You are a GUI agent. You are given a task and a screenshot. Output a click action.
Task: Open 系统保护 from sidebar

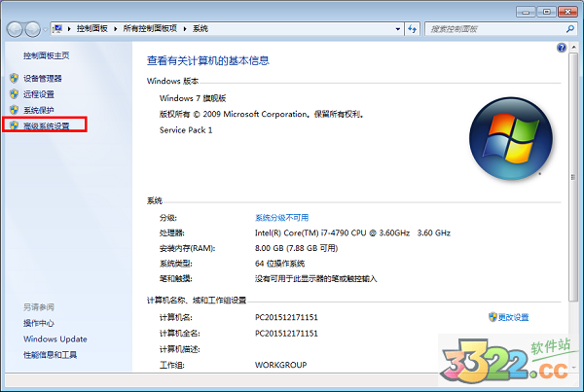pyautogui.click(x=39, y=110)
